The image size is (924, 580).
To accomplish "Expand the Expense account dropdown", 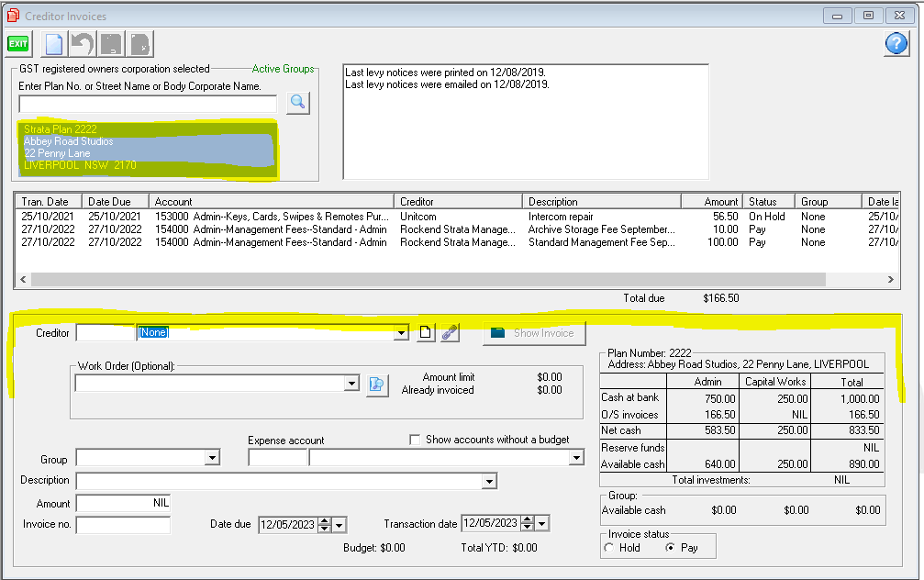I will point(576,457).
